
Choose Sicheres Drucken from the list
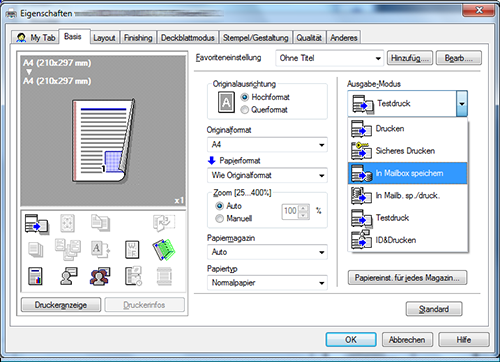click(408, 151)
